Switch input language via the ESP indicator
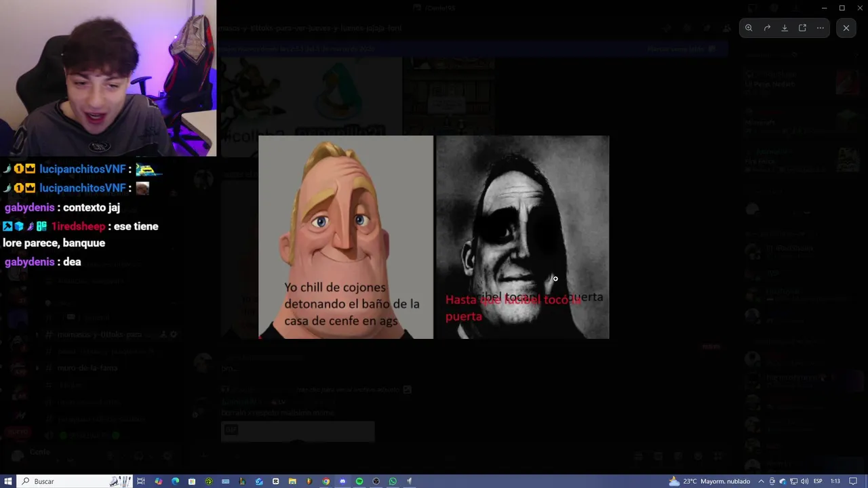The height and width of the screenshot is (488, 868). click(x=817, y=481)
